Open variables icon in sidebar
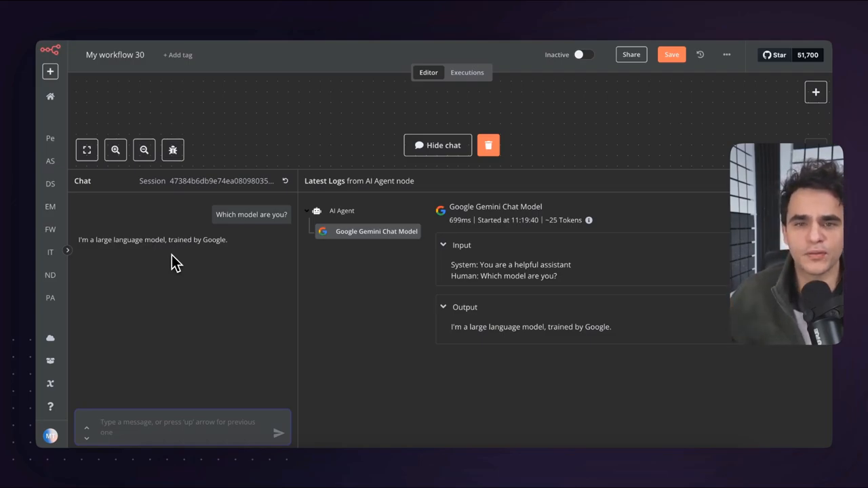 tap(50, 384)
